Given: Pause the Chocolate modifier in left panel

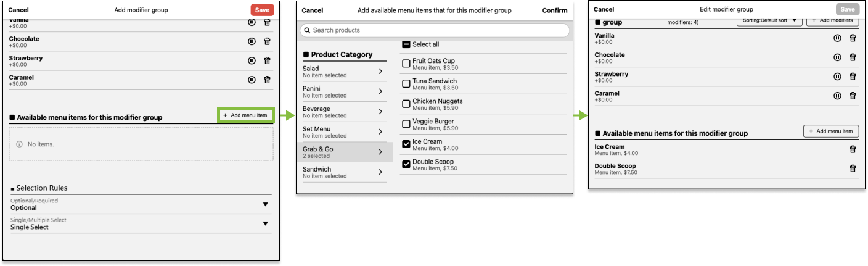Looking at the screenshot, I should coord(252,41).
